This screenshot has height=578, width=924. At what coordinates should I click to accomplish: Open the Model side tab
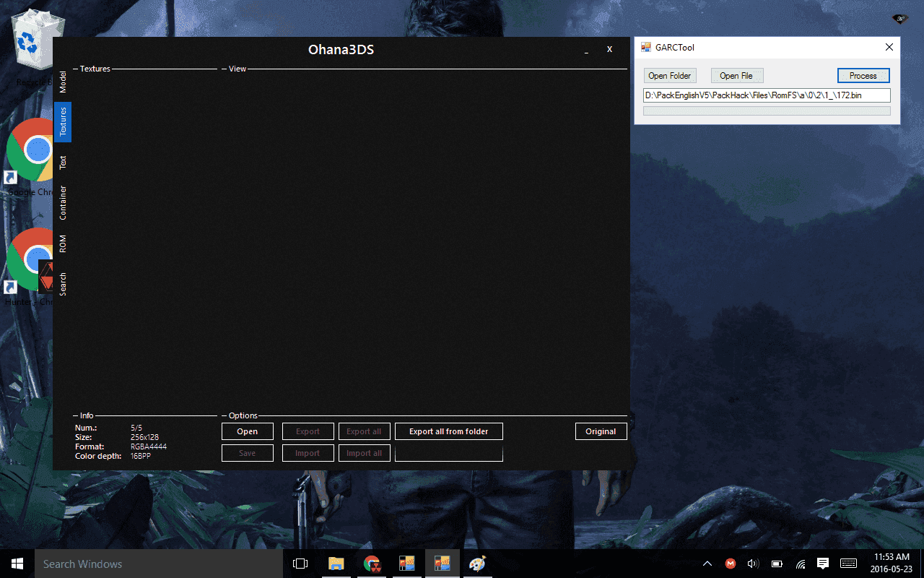(63, 82)
